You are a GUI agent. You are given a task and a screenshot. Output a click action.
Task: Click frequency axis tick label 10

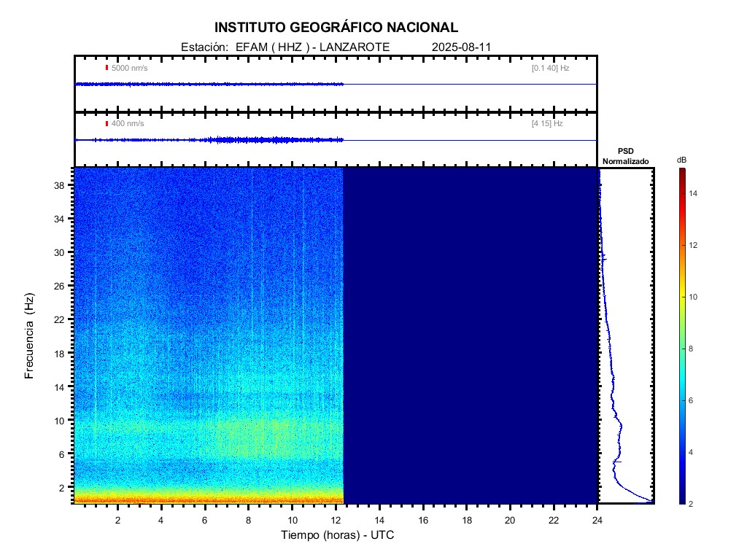pos(59,421)
